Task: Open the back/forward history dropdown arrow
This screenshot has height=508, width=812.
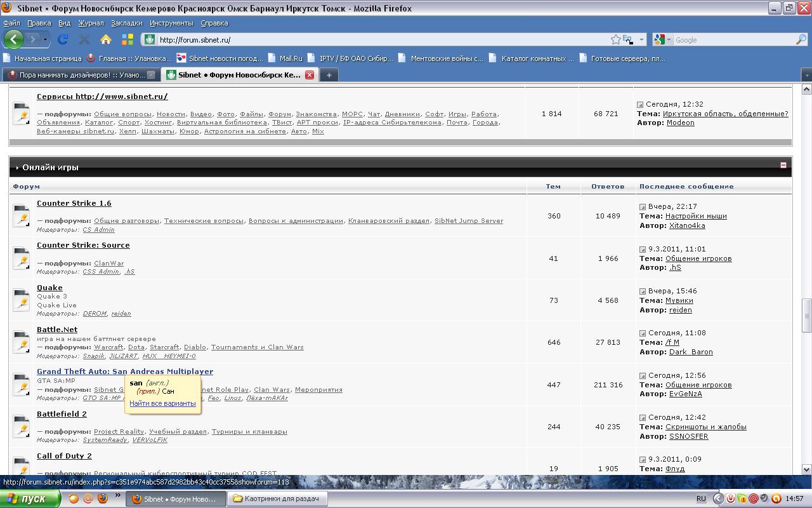Action: [45, 39]
